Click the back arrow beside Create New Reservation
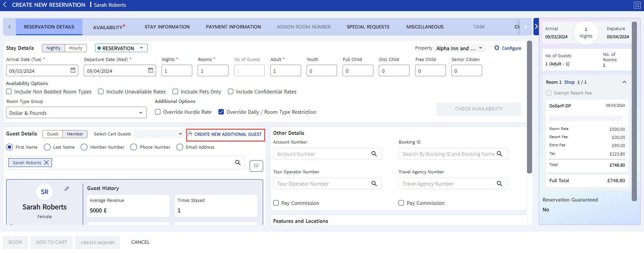Screen dimensions: 644x253 5,5
